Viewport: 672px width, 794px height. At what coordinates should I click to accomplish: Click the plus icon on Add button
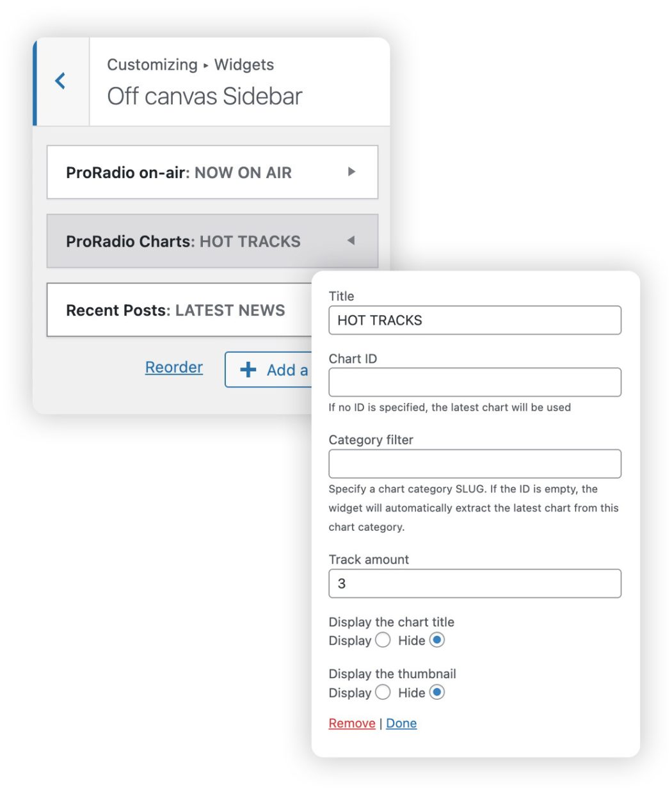click(x=248, y=369)
